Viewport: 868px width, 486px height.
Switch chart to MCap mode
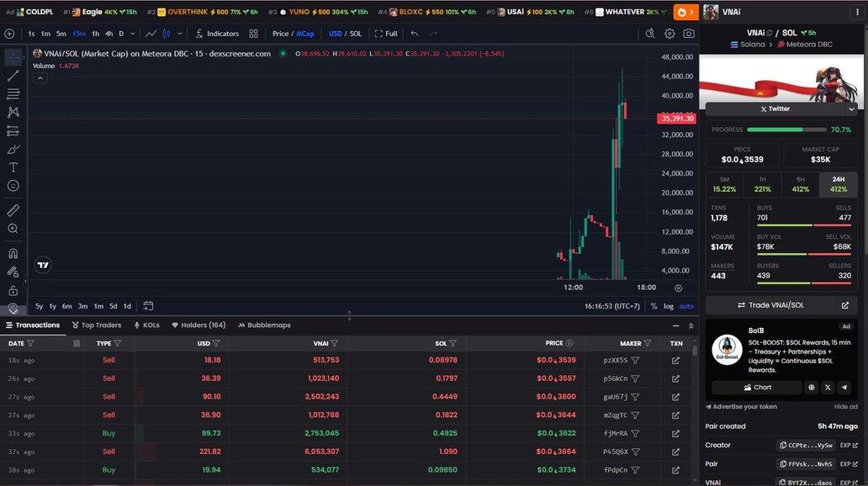pos(305,34)
